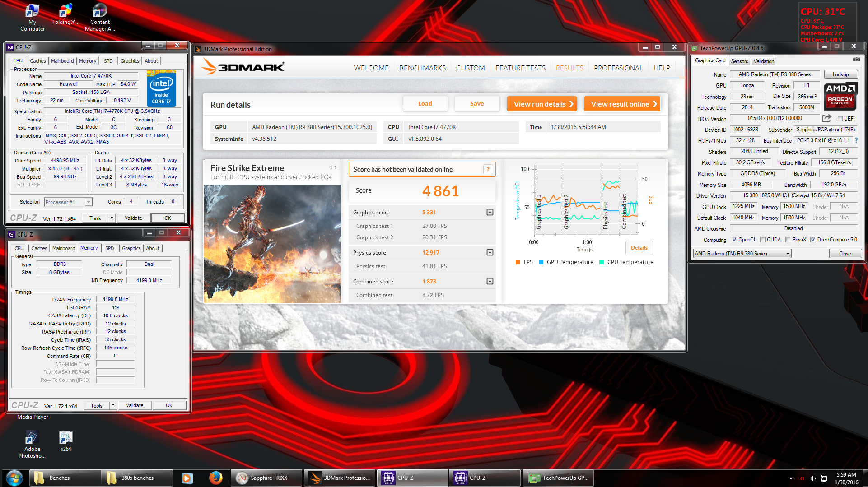Collapse the Combined score section
The width and height of the screenshot is (868, 487).
[490, 281]
